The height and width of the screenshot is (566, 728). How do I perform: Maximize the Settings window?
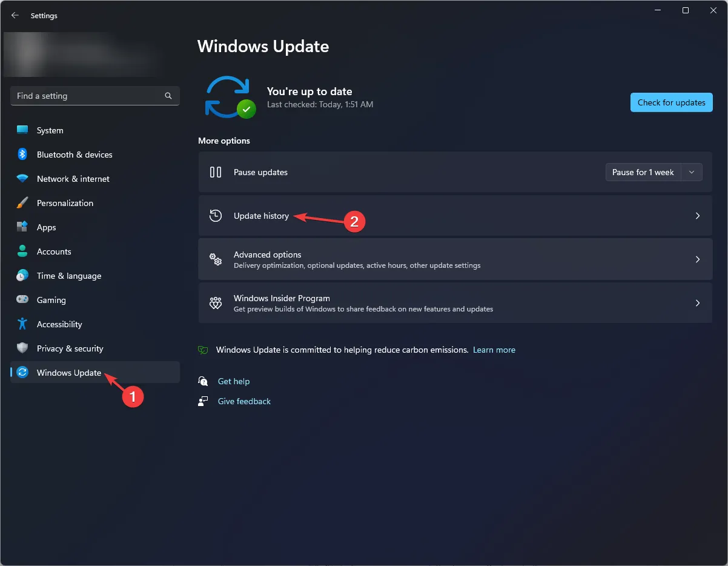pos(686,10)
